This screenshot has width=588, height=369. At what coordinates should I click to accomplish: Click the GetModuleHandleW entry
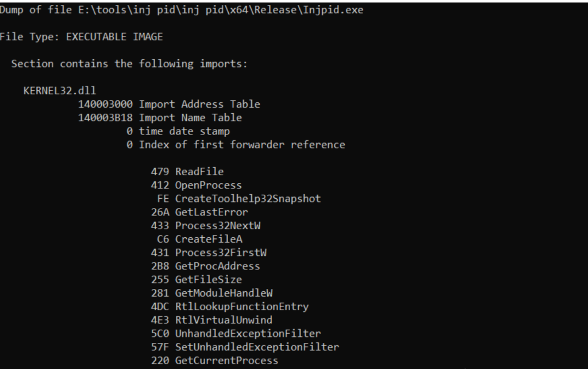(x=211, y=293)
